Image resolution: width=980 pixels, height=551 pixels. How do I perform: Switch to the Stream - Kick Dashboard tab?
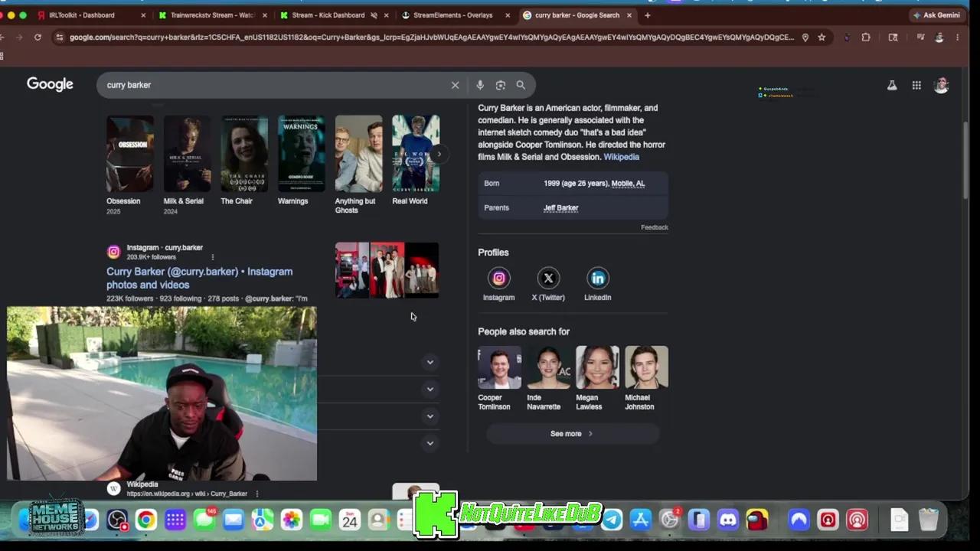(334, 15)
